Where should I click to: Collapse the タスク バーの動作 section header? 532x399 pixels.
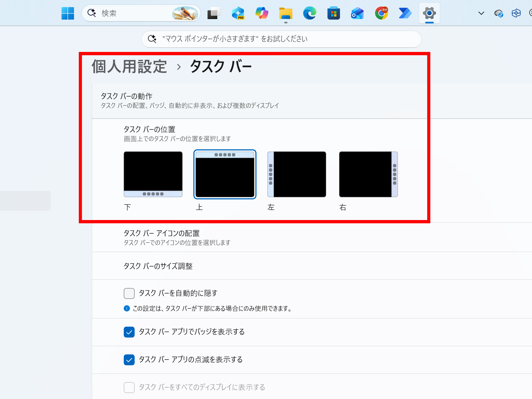pos(312,101)
